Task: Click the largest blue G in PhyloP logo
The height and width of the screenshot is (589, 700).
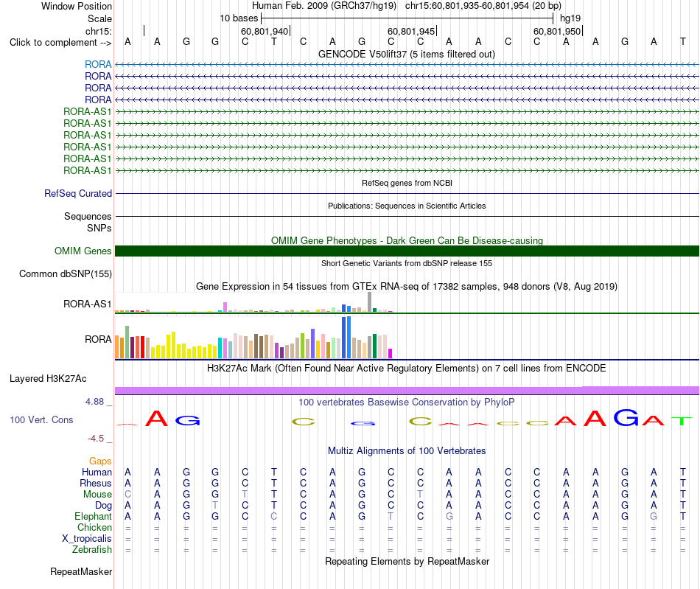Action: 626,417
